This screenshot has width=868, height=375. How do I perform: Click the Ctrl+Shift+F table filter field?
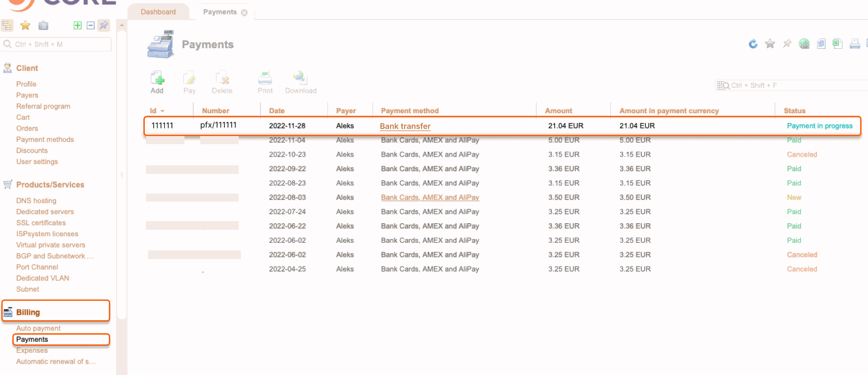[x=792, y=86]
